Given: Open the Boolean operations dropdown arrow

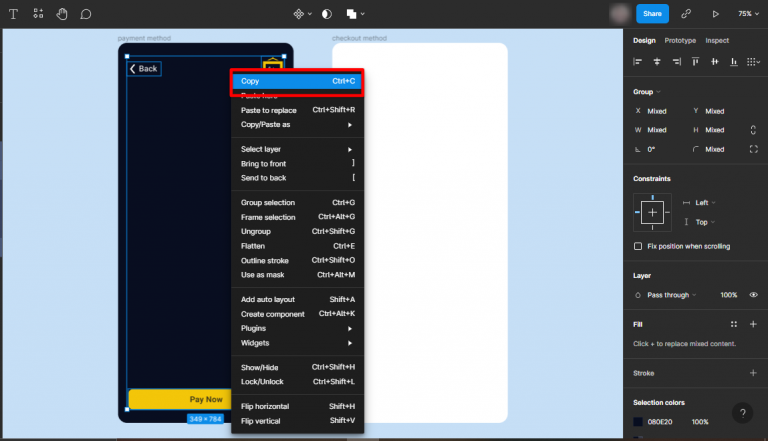Looking at the screenshot, I should click(363, 14).
